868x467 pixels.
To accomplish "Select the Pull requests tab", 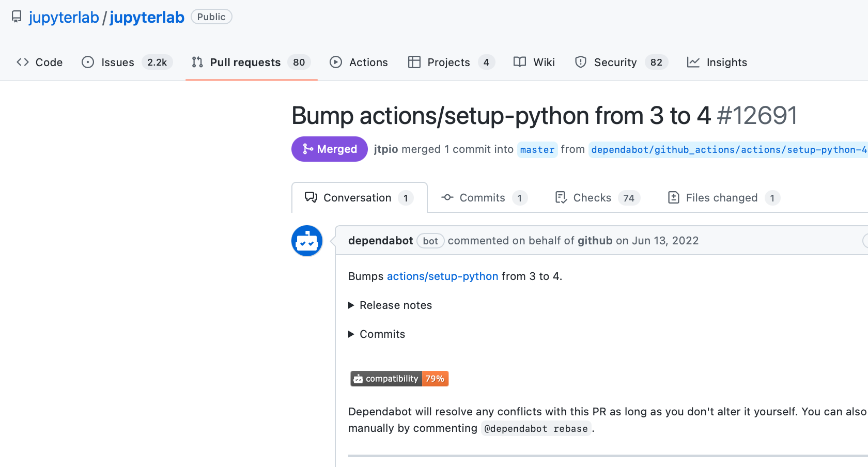I will tap(251, 62).
